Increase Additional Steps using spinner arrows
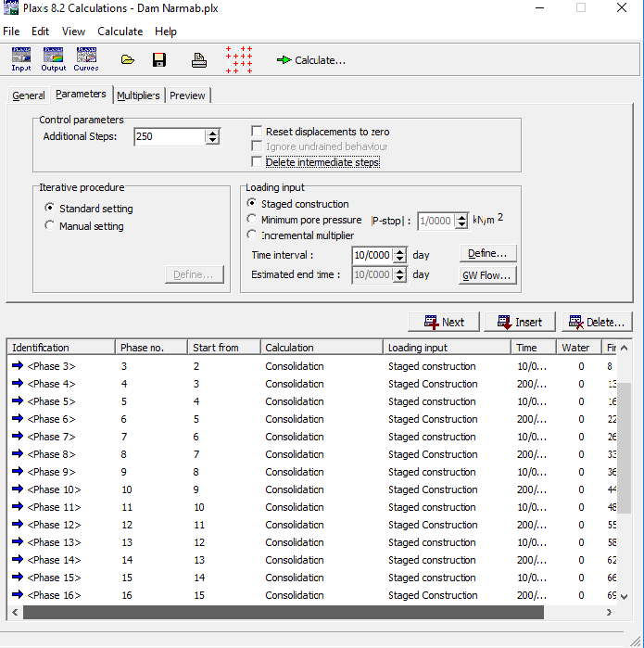 pyautogui.click(x=213, y=133)
